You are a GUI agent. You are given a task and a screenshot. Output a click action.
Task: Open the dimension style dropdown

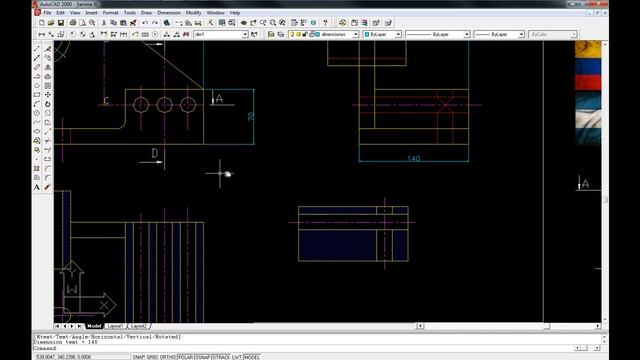(245, 35)
